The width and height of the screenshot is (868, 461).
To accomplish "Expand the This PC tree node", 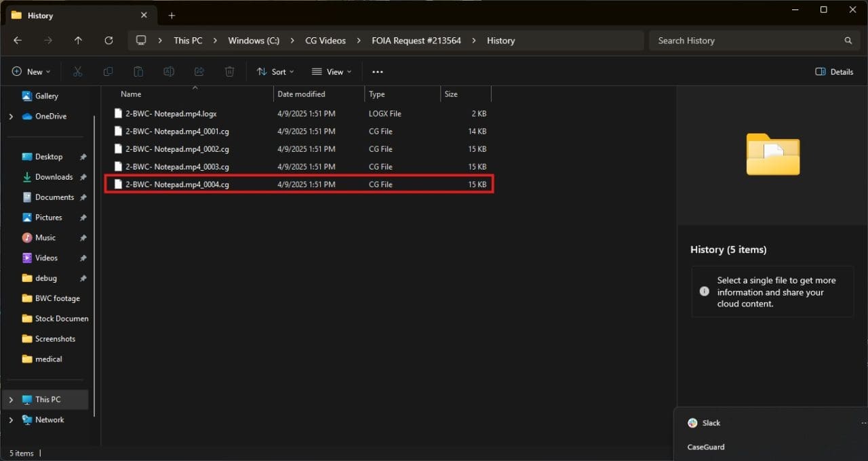I will 11,400.
